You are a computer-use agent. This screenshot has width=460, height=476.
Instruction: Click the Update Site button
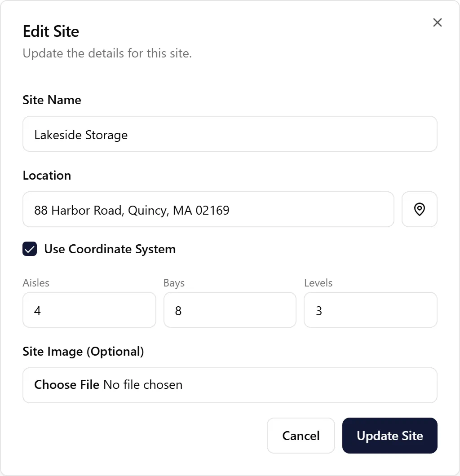pyautogui.click(x=389, y=436)
